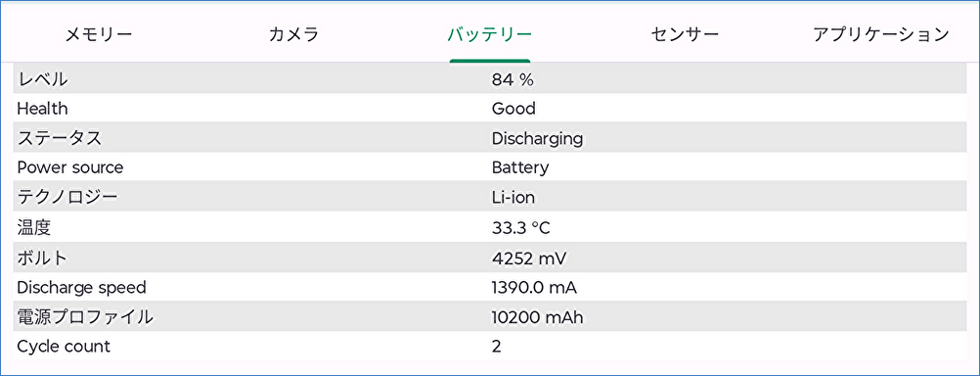Click the レベル row label
The image size is (980, 376).
pyautogui.click(x=42, y=79)
